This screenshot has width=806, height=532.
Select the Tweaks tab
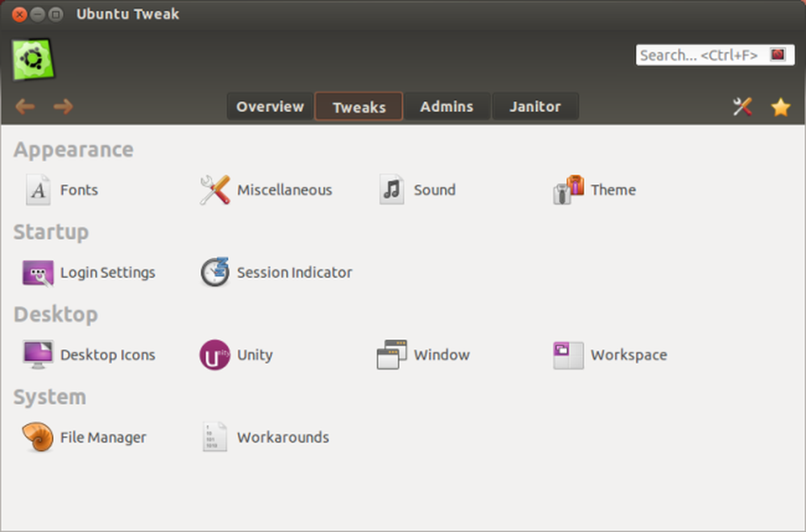click(x=359, y=106)
